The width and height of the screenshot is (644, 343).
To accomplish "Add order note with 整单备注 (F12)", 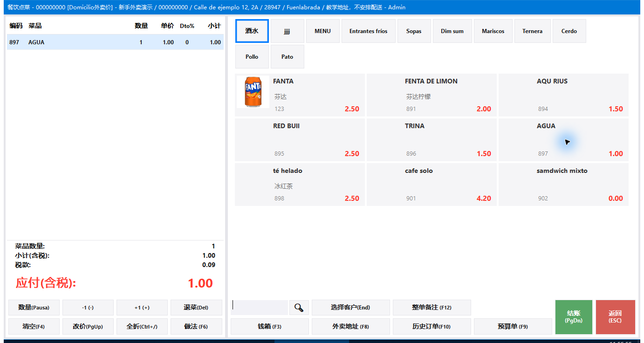I will pos(432,308).
